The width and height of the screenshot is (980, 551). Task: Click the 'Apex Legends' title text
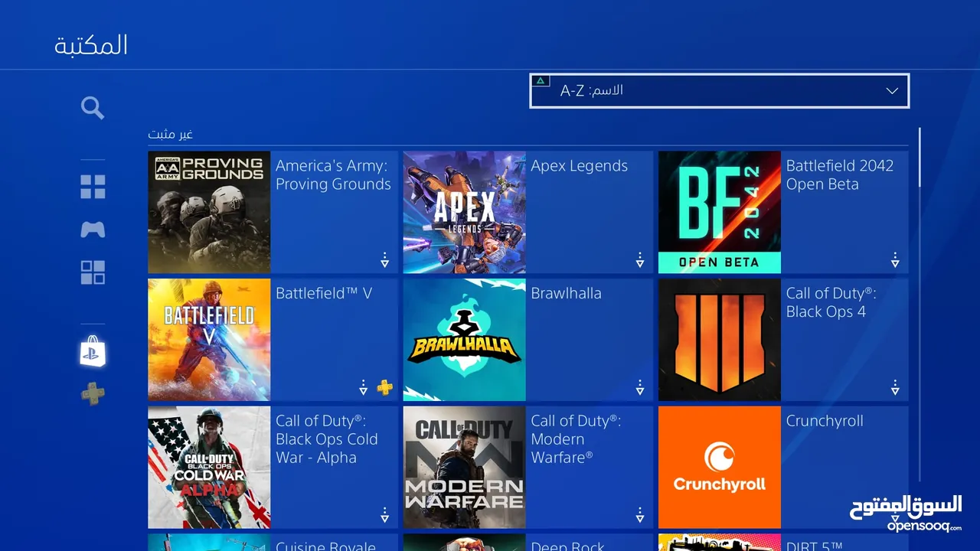tap(579, 166)
